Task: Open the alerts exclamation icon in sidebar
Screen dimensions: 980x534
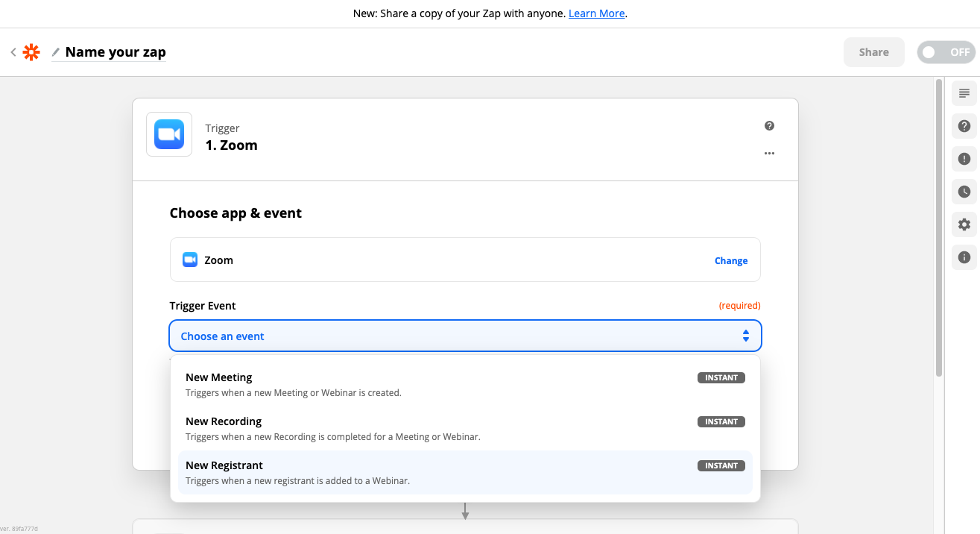Action: click(964, 159)
